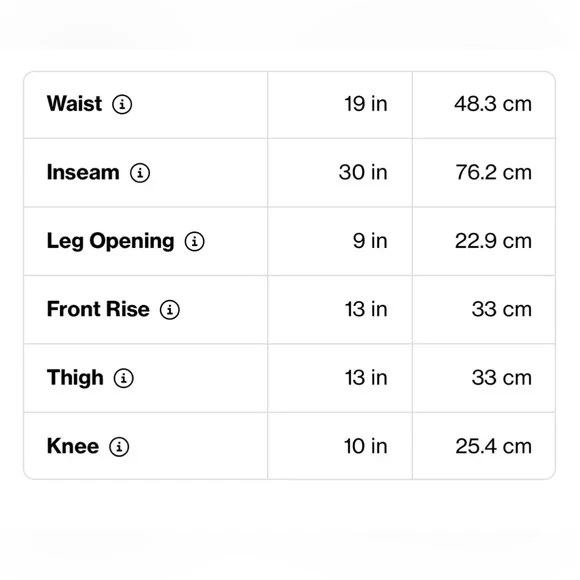Select the Inseam label text

(x=83, y=172)
